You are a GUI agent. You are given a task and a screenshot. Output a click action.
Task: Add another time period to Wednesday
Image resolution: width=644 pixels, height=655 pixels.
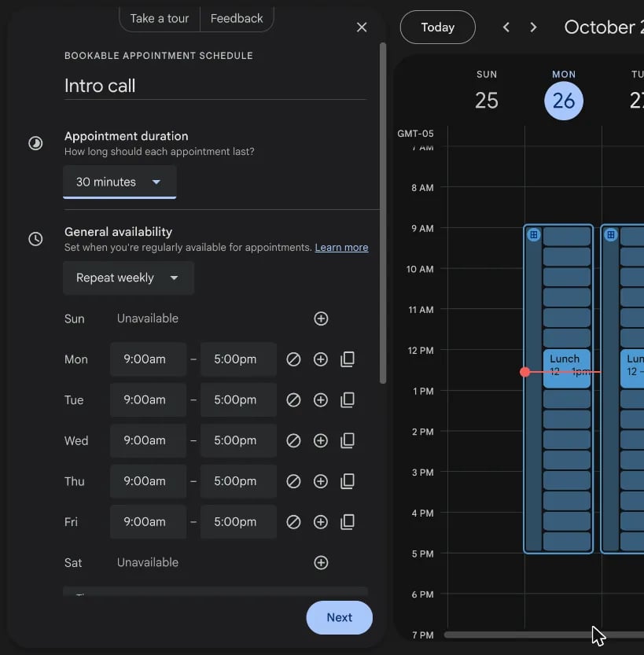(320, 440)
